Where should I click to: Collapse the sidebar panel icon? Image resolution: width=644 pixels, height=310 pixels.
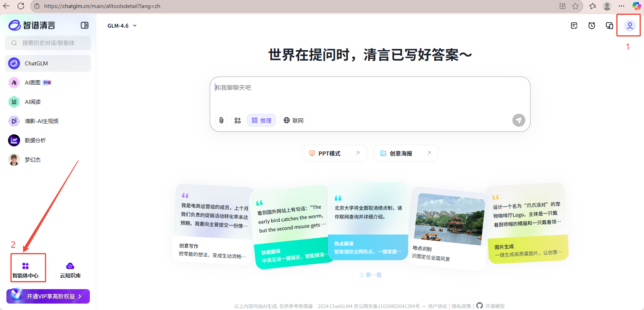click(85, 25)
